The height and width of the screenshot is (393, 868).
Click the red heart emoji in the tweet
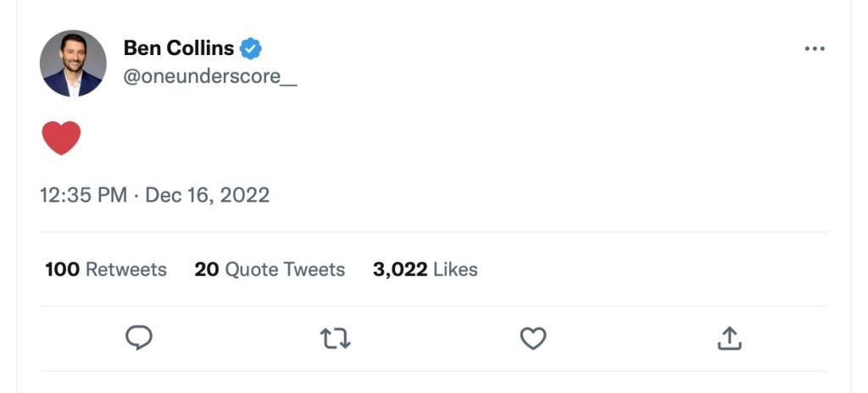[x=61, y=137]
